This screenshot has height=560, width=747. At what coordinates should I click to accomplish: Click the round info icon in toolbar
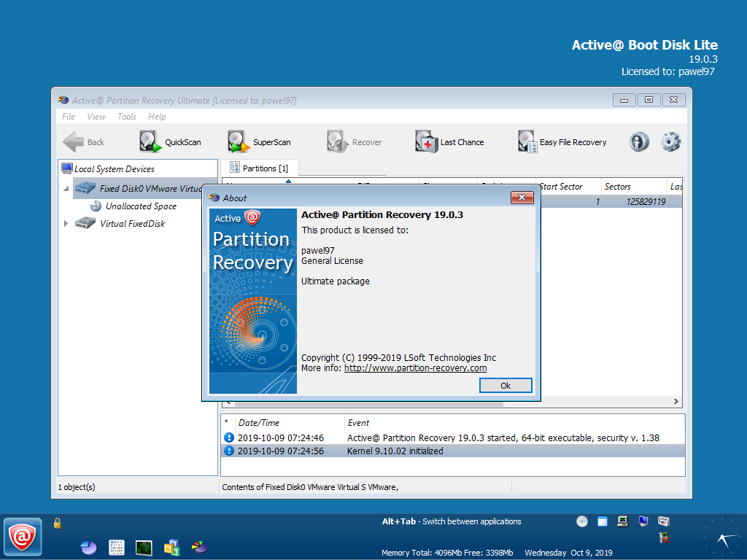[639, 142]
